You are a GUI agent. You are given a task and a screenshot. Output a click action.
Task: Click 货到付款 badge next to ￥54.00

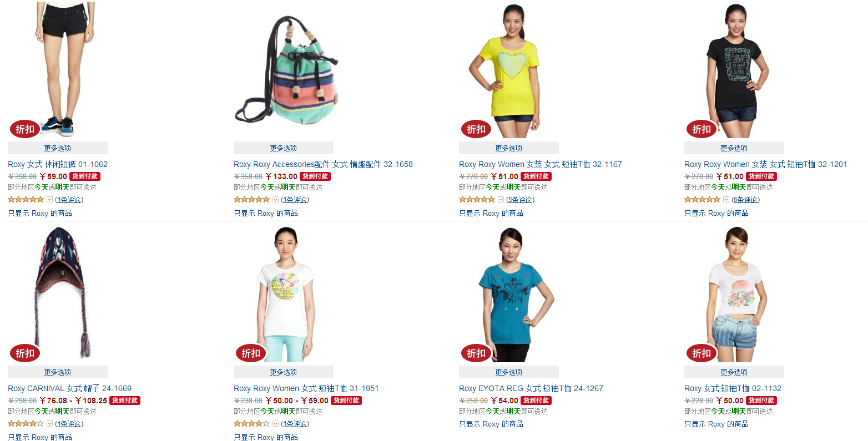pyautogui.click(x=536, y=401)
